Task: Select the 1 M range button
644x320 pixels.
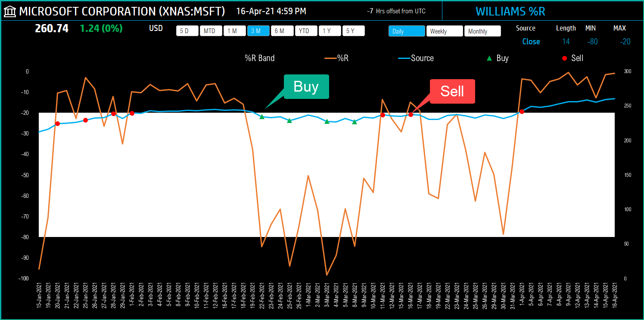Action: pyautogui.click(x=235, y=31)
